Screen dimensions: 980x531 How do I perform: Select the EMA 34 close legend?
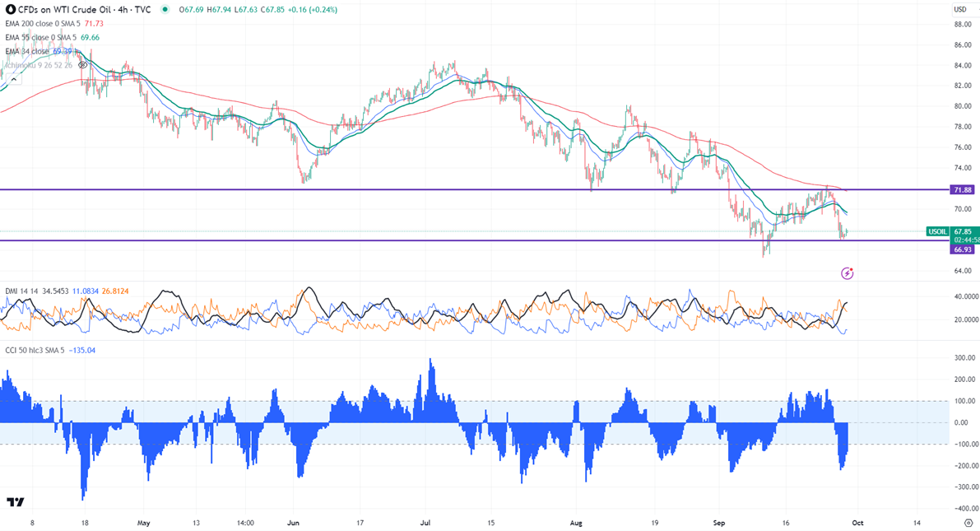(x=27, y=51)
